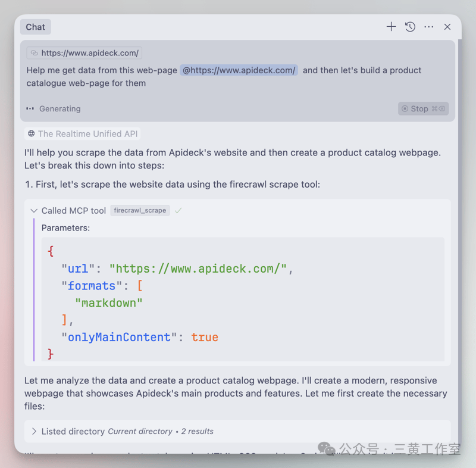Start a new chat with plus icon
The height and width of the screenshot is (468, 476).
coord(391,27)
